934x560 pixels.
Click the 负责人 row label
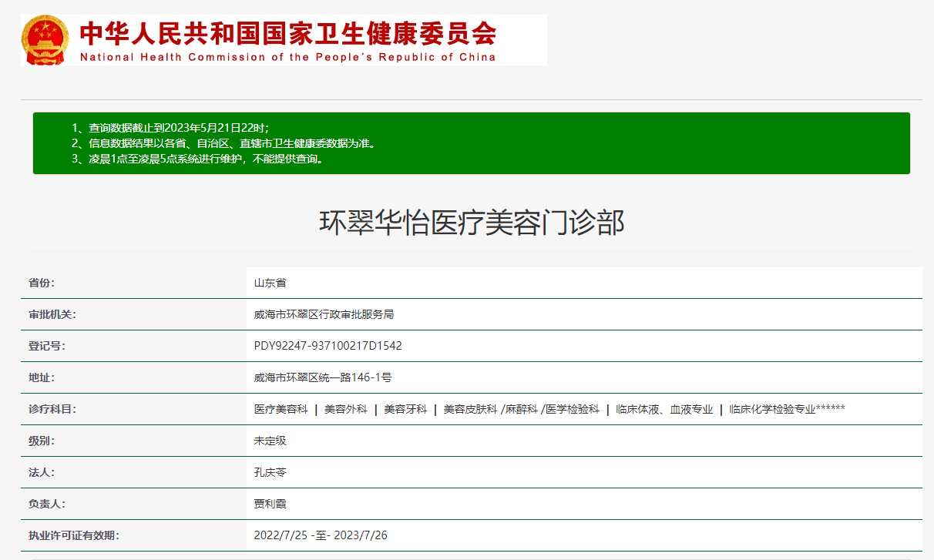pos(47,504)
